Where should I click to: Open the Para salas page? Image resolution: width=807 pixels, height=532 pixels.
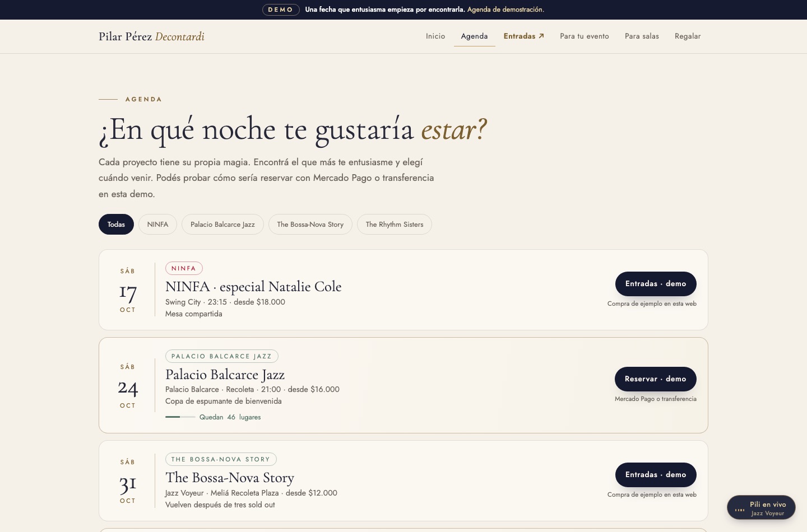click(x=642, y=36)
